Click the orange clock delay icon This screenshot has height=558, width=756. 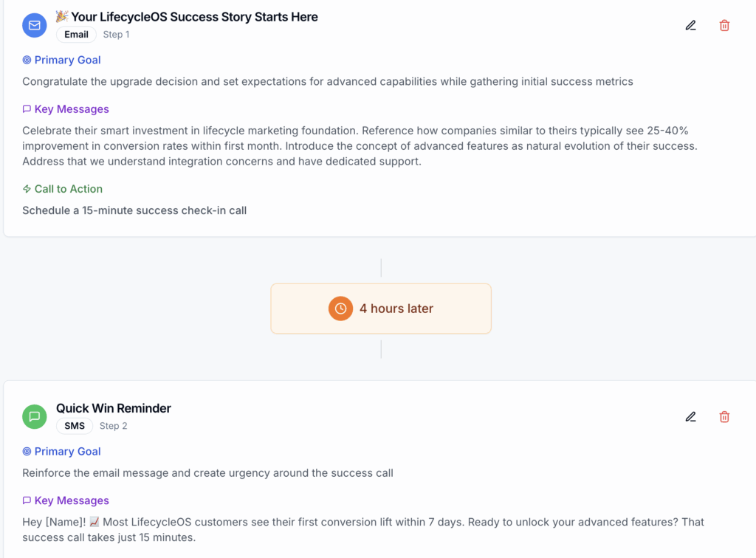[340, 309]
